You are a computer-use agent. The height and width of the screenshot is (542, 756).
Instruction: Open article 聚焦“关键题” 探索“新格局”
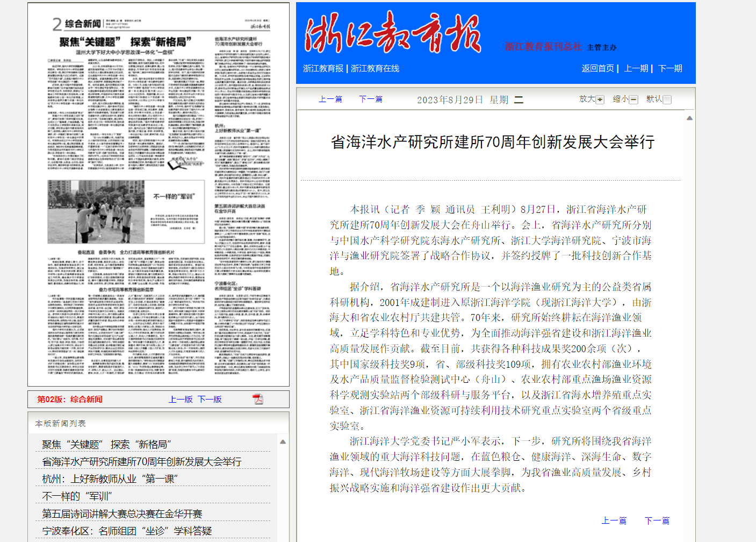click(106, 444)
